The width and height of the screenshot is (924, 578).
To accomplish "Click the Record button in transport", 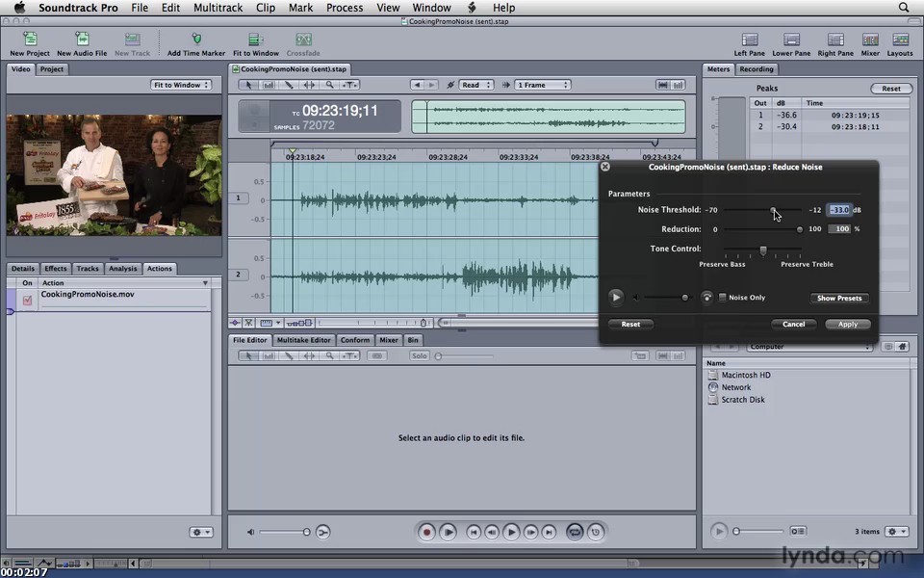I will [426, 532].
